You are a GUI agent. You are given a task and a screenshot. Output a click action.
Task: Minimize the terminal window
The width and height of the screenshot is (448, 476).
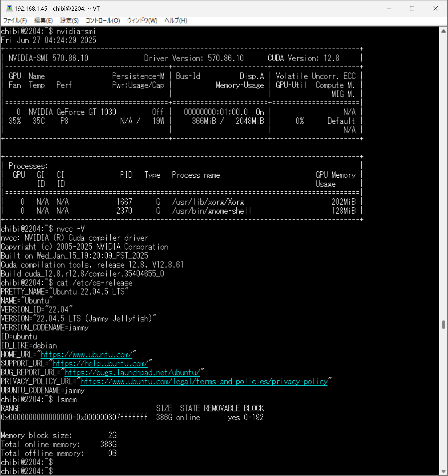(x=389, y=8)
